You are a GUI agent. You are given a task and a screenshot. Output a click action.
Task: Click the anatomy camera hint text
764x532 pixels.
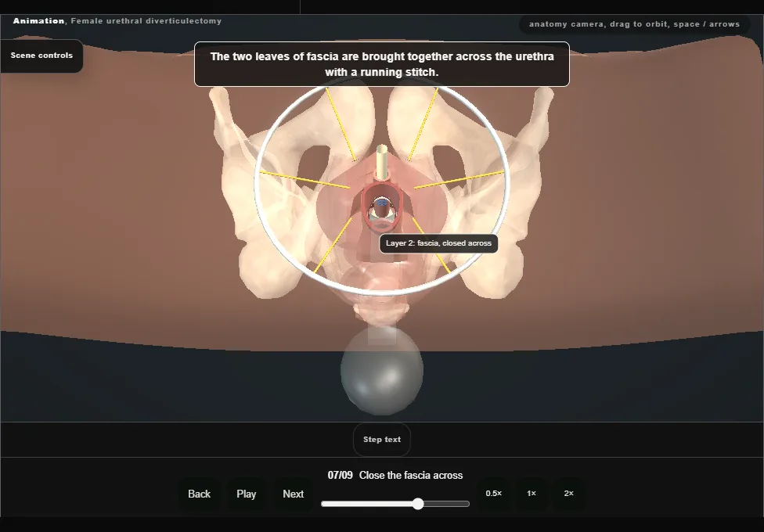click(x=634, y=24)
